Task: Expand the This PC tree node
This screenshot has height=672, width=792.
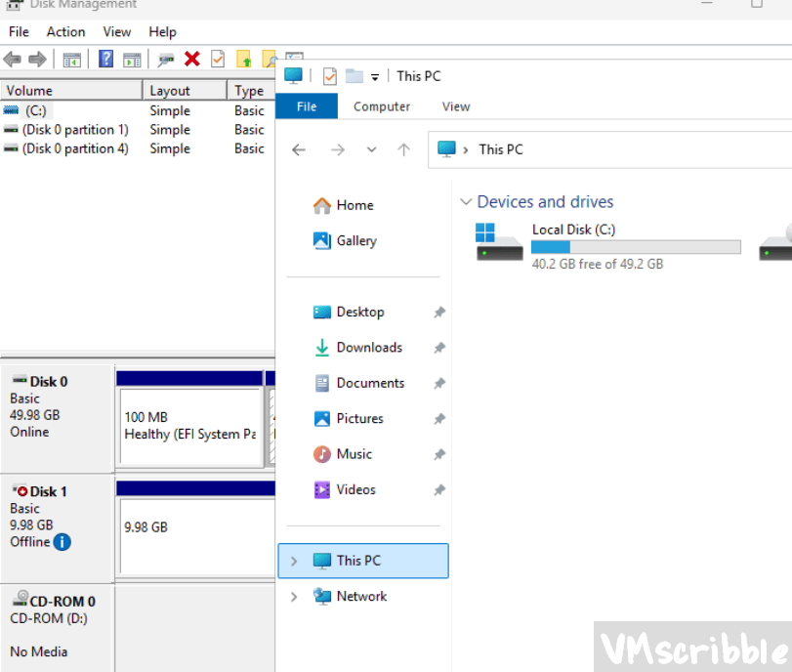Action: 294,561
